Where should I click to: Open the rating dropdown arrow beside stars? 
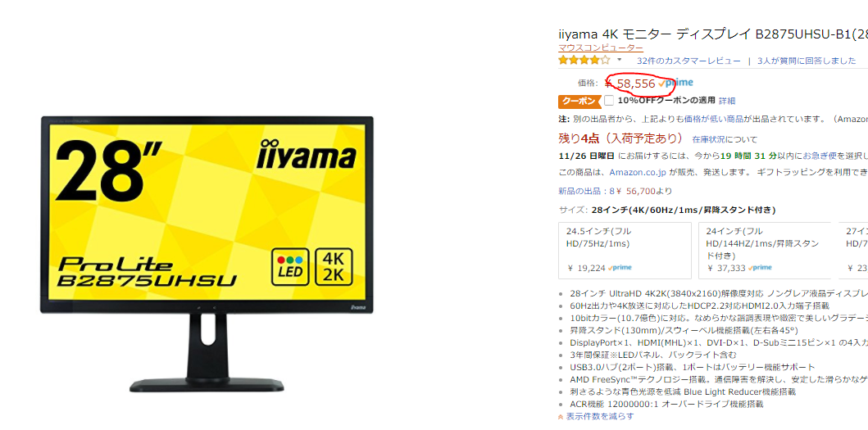click(620, 60)
